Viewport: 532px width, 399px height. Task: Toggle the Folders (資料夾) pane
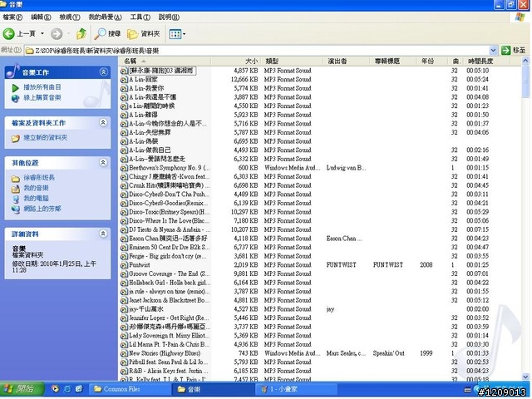click(x=143, y=33)
